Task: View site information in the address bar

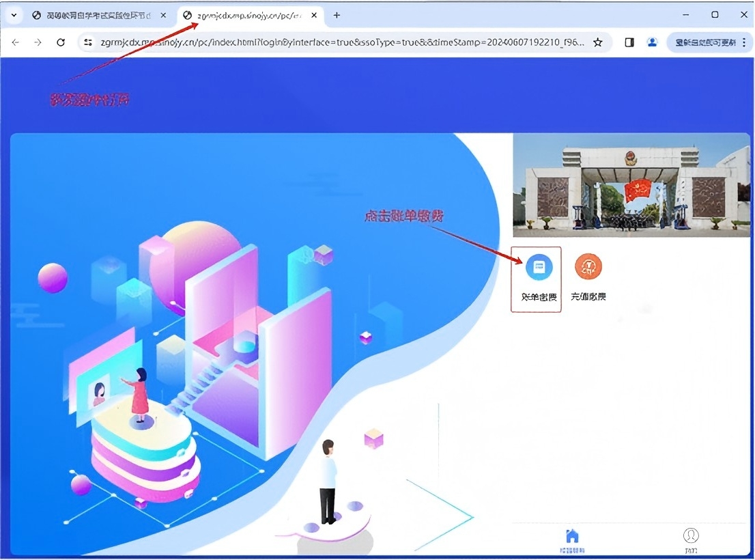Action: coord(87,42)
